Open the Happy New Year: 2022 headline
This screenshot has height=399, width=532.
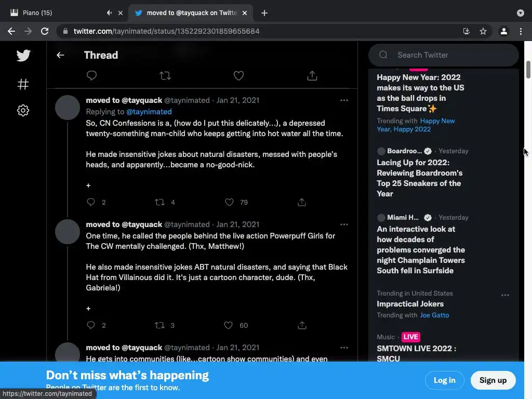[x=420, y=93]
